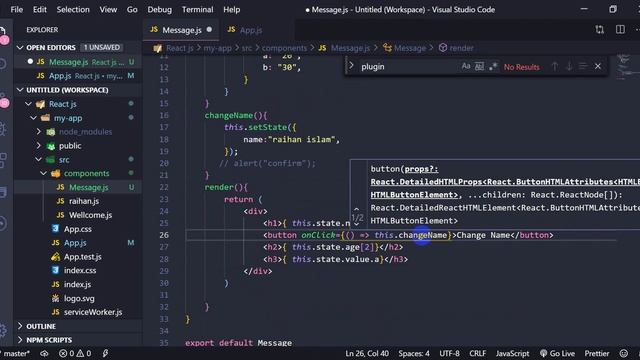Select Message.js in Open Editors list

78,62
